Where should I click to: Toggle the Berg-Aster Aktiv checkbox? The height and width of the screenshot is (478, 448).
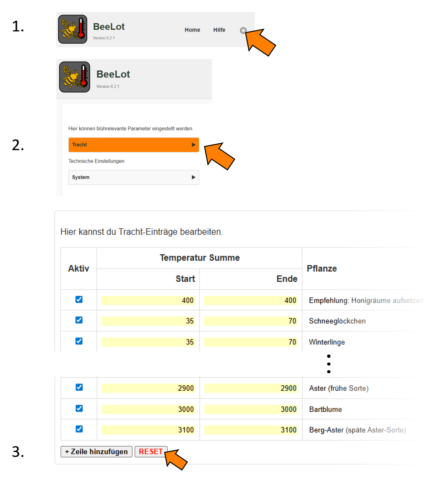pos(79,429)
